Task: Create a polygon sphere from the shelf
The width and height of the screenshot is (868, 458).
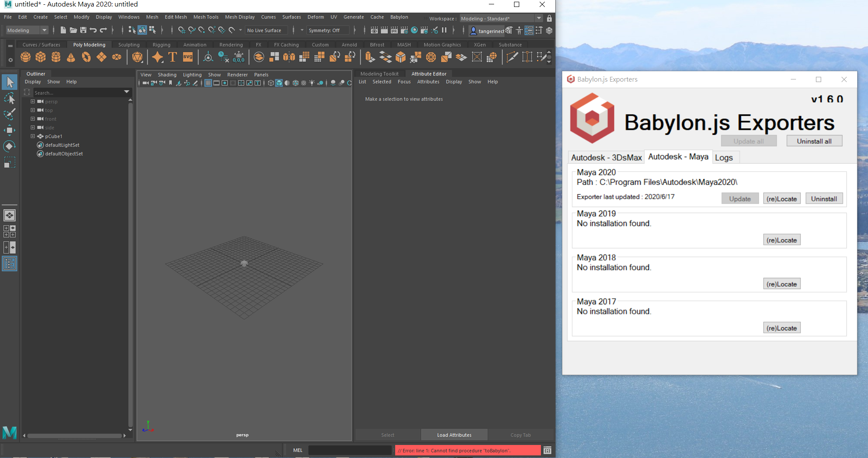Action: [26, 57]
